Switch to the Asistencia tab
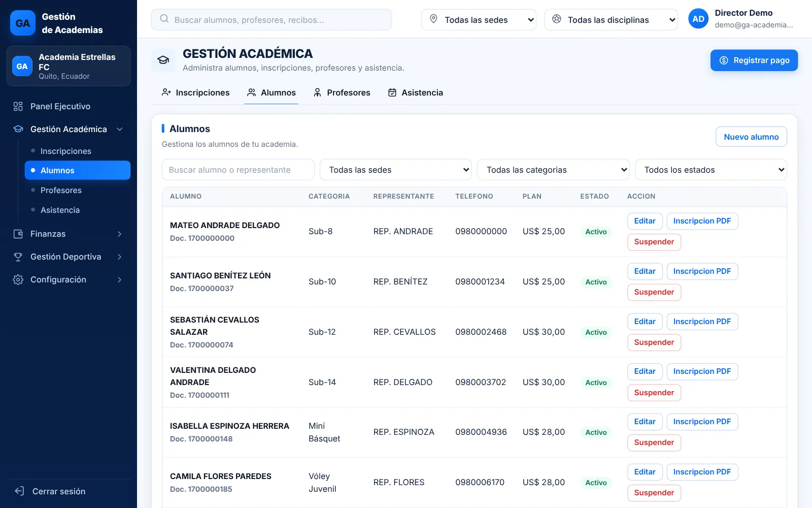Viewport: 812px width, 508px height. 416,92
